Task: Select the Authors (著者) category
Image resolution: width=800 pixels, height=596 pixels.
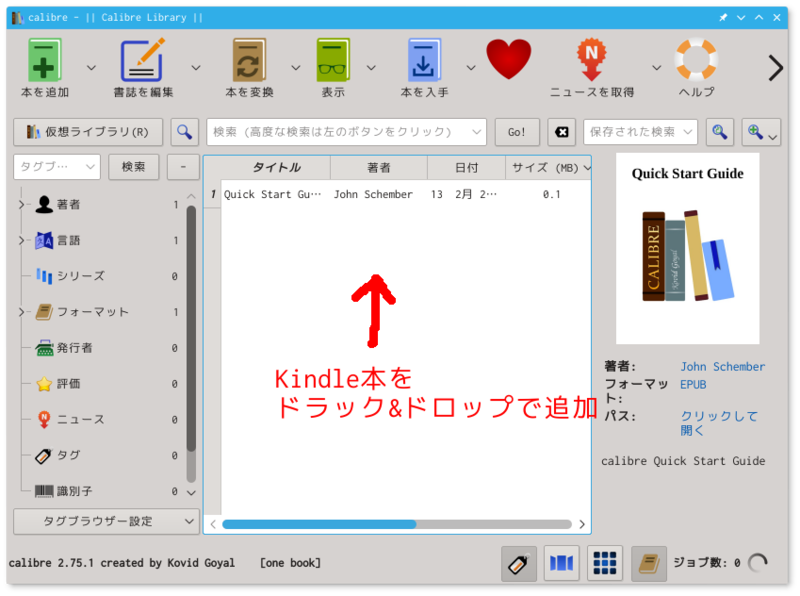Action: coord(68,205)
